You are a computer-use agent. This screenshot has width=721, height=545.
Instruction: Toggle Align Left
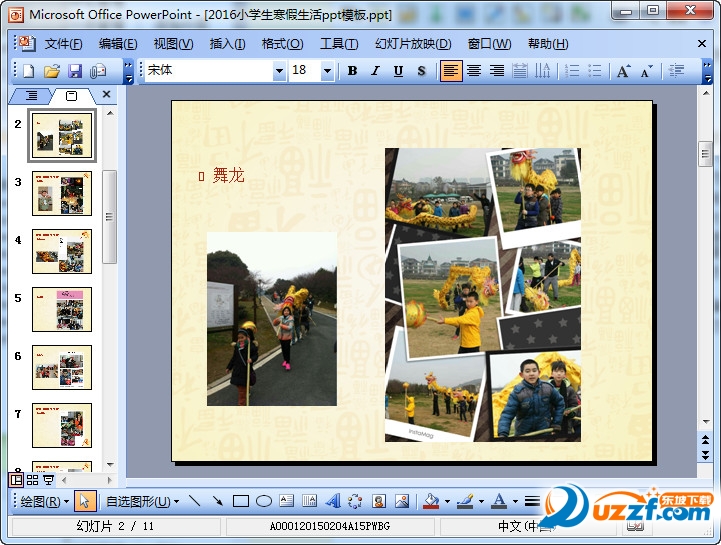coord(451,71)
